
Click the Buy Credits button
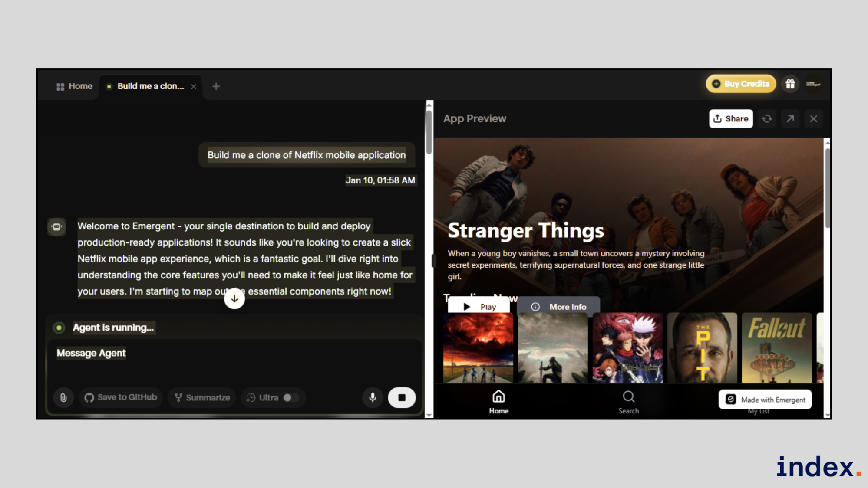coord(741,84)
